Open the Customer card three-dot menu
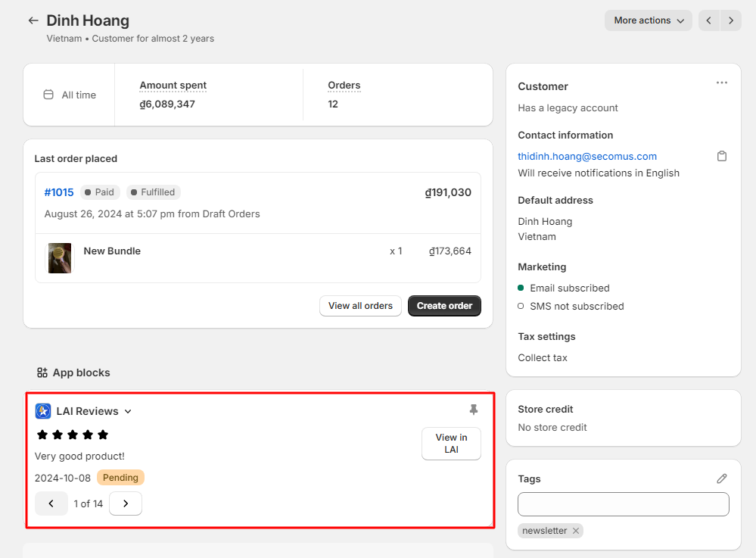Viewport: 756px width, 558px height. click(x=721, y=83)
